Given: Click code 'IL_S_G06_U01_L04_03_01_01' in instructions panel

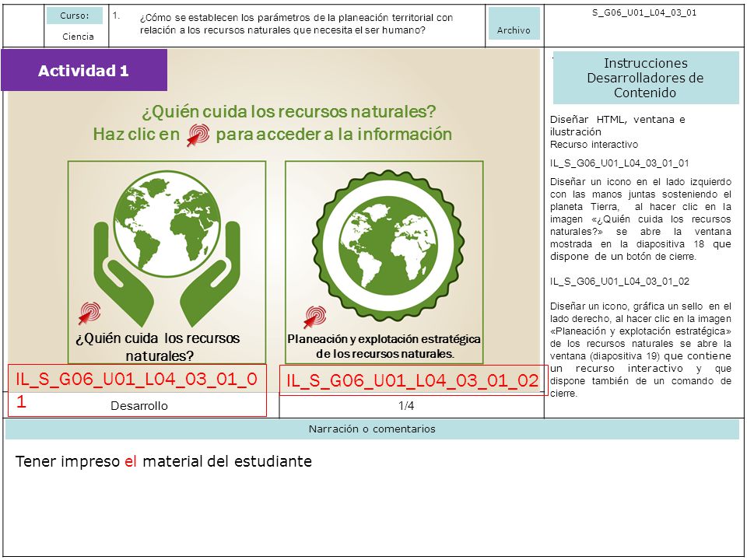Looking at the screenshot, I should (619, 163).
